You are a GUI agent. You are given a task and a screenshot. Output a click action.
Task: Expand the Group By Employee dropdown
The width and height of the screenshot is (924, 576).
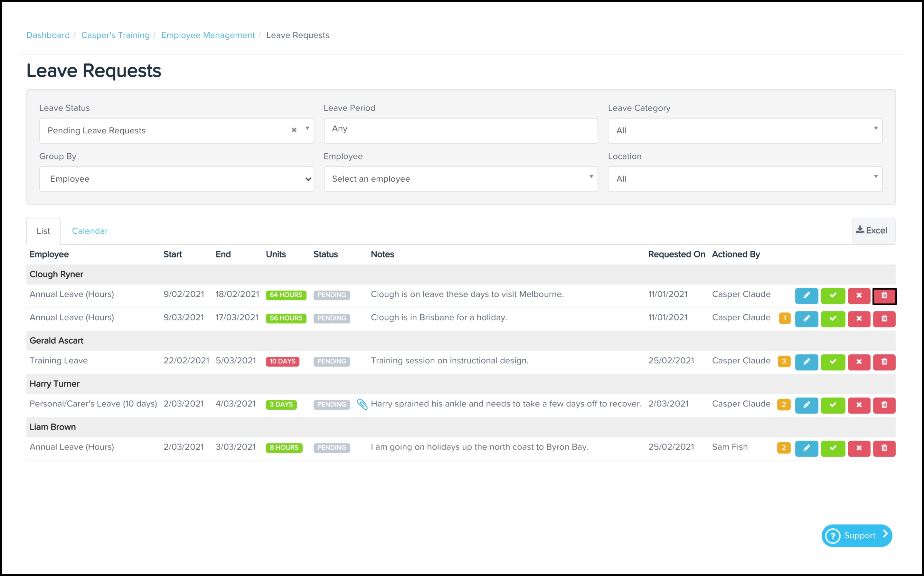point(176,179)
